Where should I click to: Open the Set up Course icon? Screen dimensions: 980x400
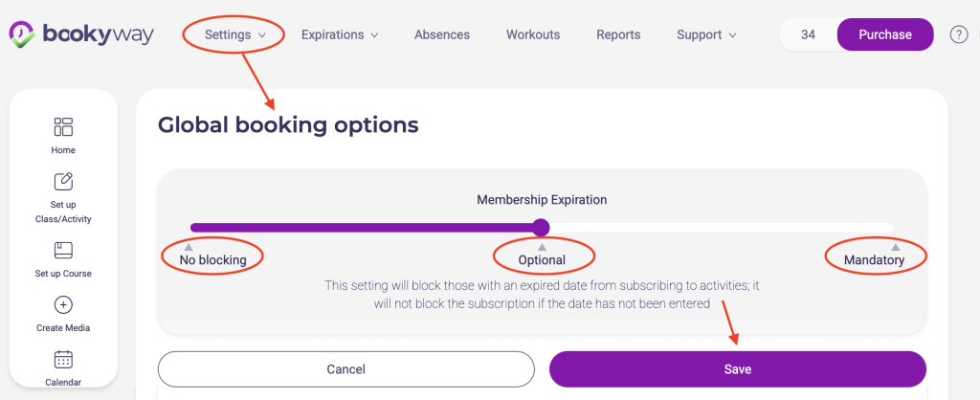63,251
